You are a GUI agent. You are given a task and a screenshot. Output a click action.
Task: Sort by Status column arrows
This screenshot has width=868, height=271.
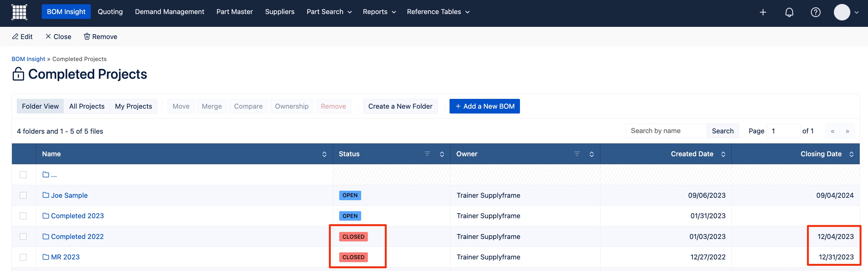point(442,154)
